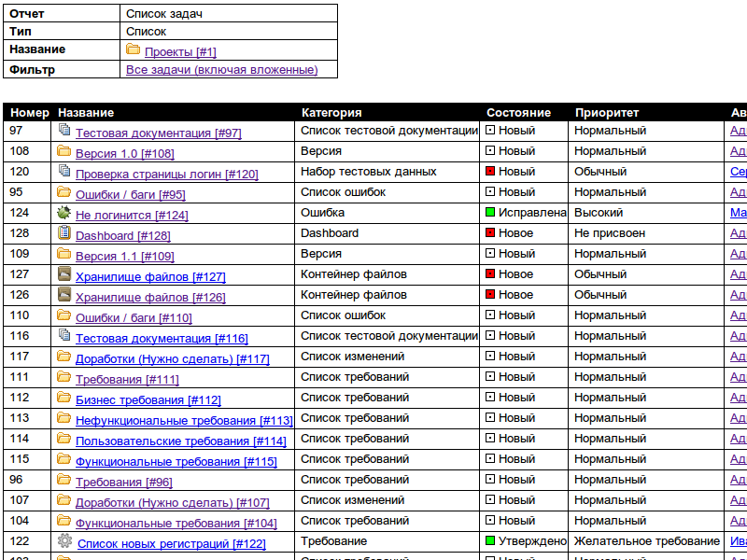Open Бизнес требования [#112] task
The image size is (747, 560).
point(148,400)
